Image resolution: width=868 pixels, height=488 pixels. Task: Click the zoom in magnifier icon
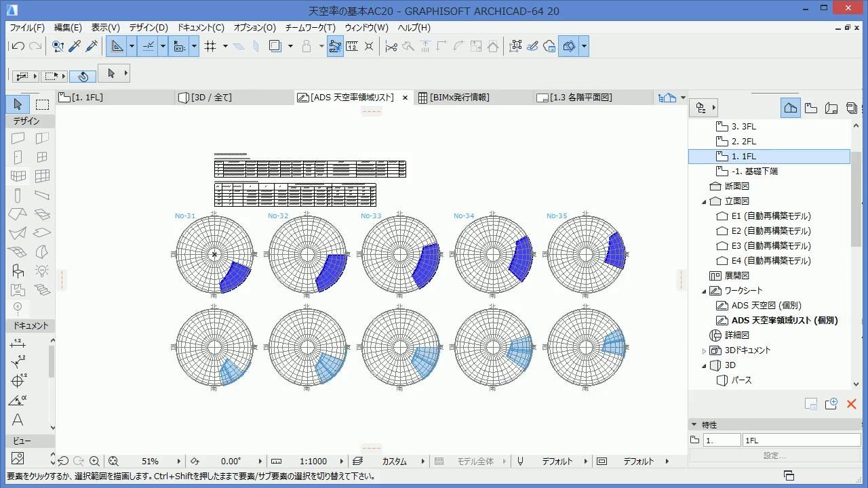[x=95, y=461]
